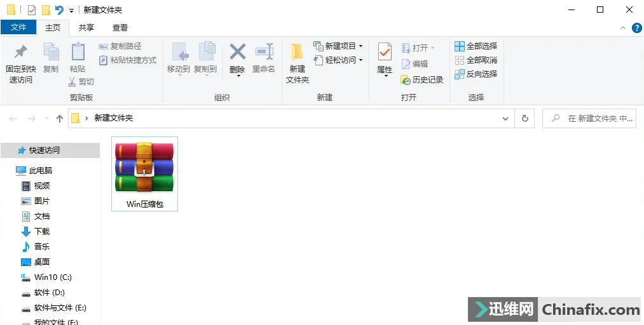Click the address bar path 新建文件夹
The width and height of the screenshot is (644, 325).
[x=114, y=118]
